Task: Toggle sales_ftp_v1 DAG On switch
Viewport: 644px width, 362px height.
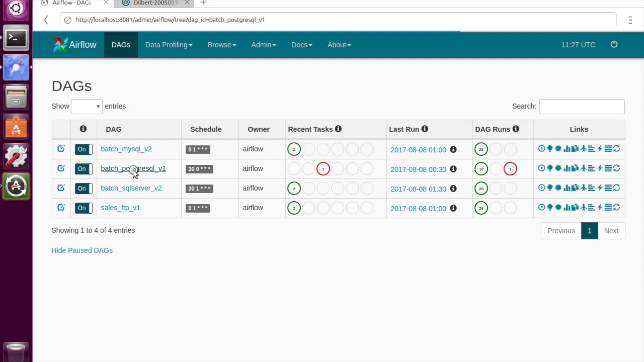Action: coord(84,208)
